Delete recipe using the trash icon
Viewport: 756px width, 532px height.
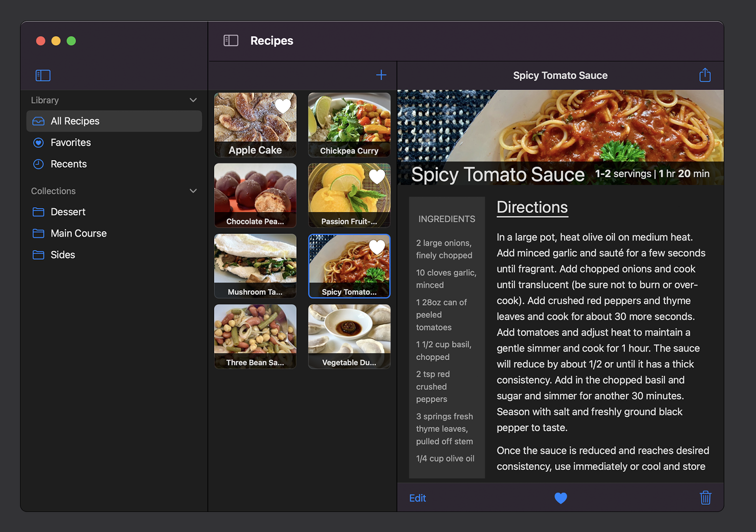point(706,497)
